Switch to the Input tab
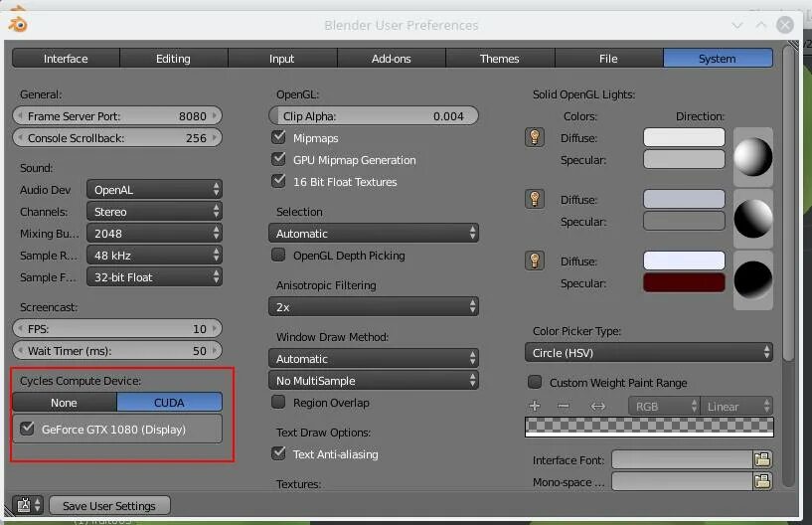The image size is (812, 525). pyautogui.click(x=282, y=59)
